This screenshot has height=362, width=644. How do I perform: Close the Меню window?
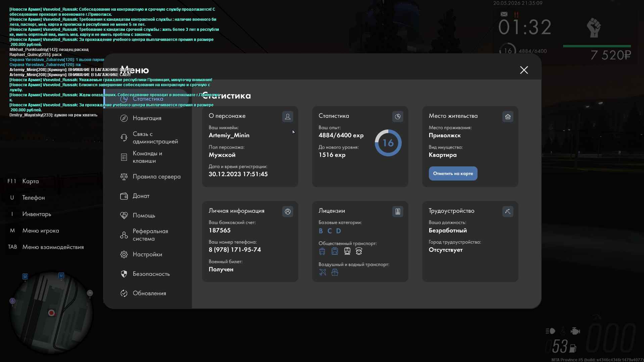[524, 70]
